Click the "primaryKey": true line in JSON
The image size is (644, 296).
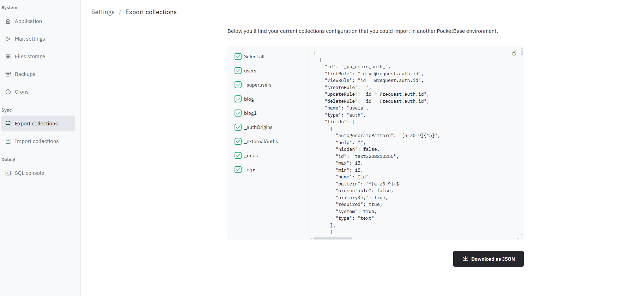362,198
